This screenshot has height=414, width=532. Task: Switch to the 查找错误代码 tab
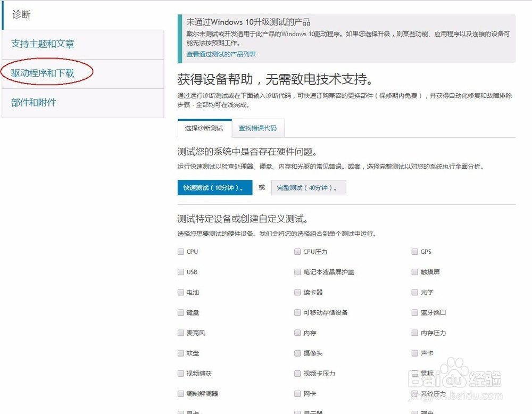click(x=258, y=128)
